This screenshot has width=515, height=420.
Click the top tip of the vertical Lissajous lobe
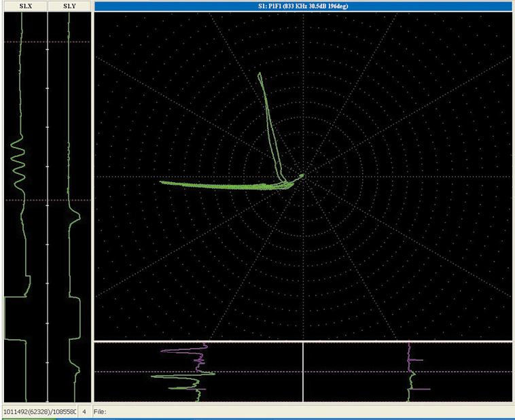pos(260,73)
